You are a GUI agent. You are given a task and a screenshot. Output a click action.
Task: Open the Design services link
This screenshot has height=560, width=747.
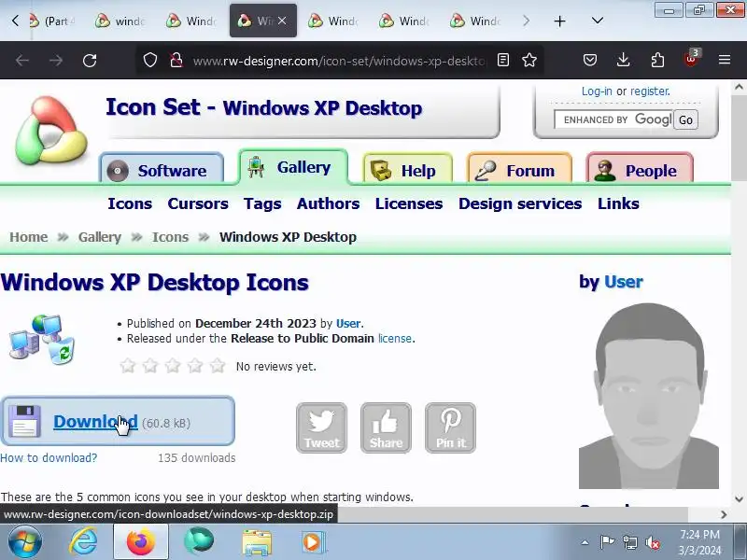point(520,203)
